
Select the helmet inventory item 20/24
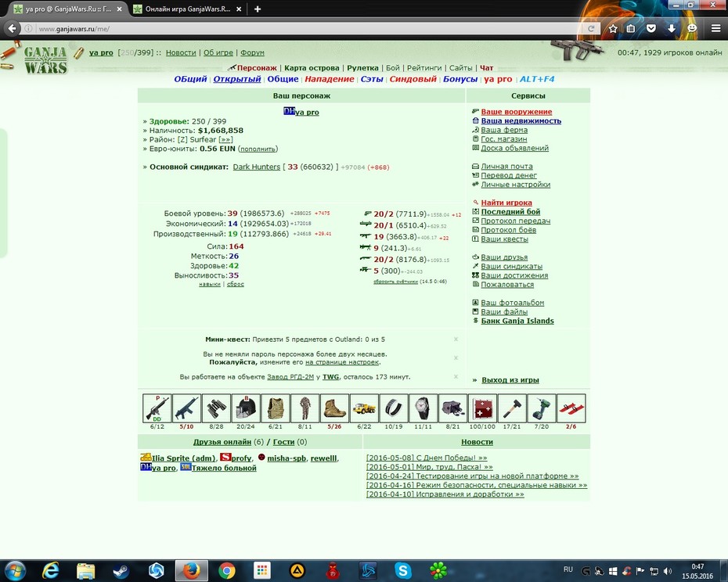click(246, 408)
